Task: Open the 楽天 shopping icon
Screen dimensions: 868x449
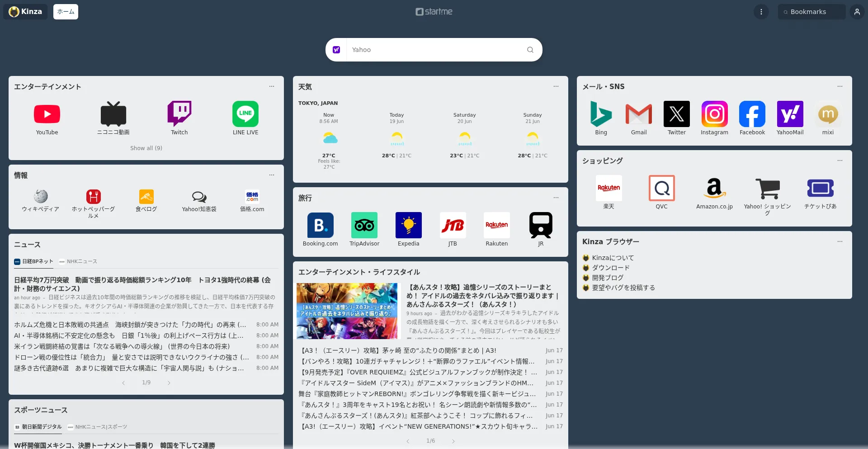Action: pyautogui.click(x=609, y=188)
